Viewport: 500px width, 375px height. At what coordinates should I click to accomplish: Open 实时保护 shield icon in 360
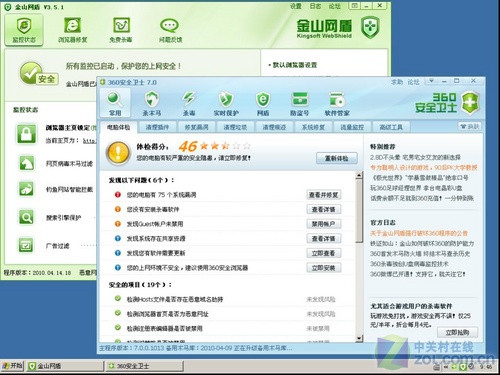point(226,103)
